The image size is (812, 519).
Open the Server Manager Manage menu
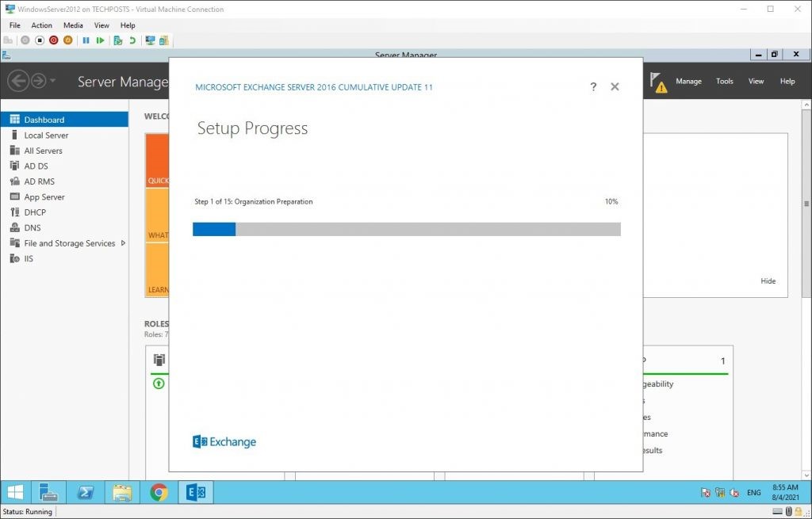click(688, 82)
